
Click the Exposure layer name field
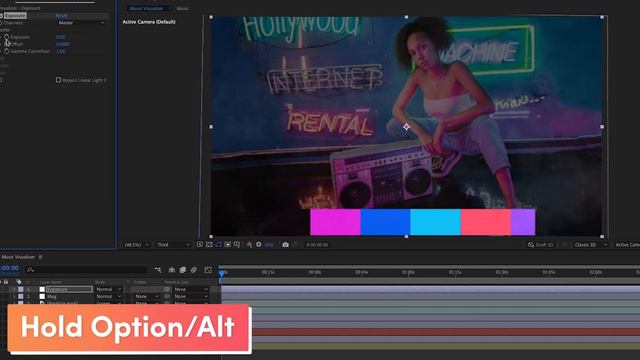point(69,289)
